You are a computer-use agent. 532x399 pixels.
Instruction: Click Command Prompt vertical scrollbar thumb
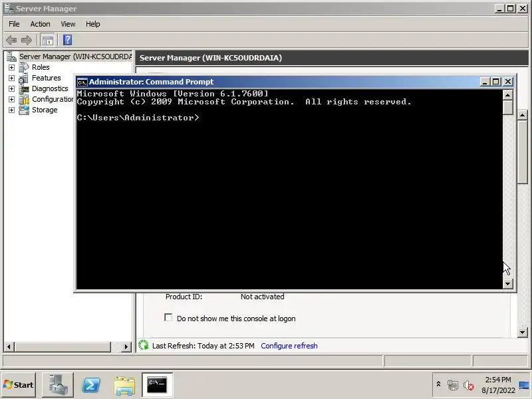click(507, 108)
